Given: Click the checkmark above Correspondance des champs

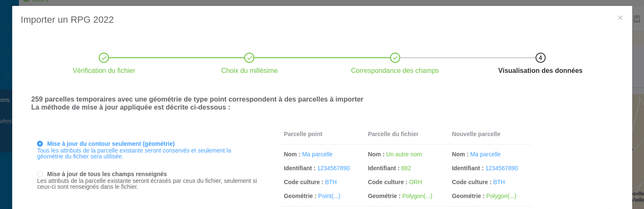Looking at the screenshot, I should click(x=395, y=58).
